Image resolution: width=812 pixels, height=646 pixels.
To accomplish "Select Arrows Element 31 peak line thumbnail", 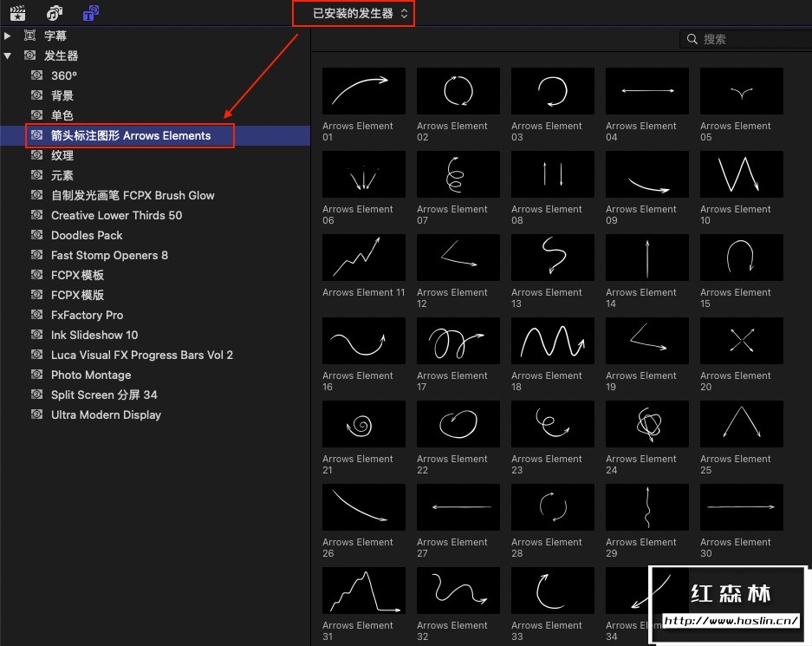I will (x=363, y=591).
